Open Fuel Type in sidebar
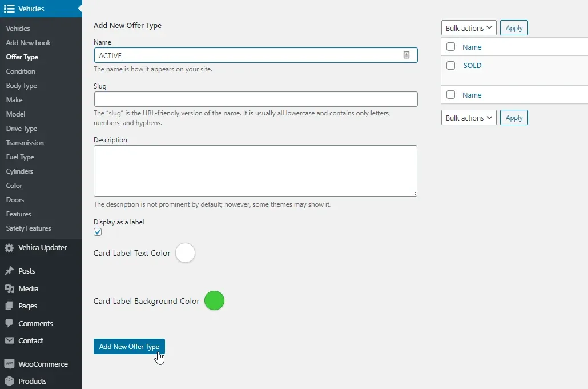 pos(20,157)
